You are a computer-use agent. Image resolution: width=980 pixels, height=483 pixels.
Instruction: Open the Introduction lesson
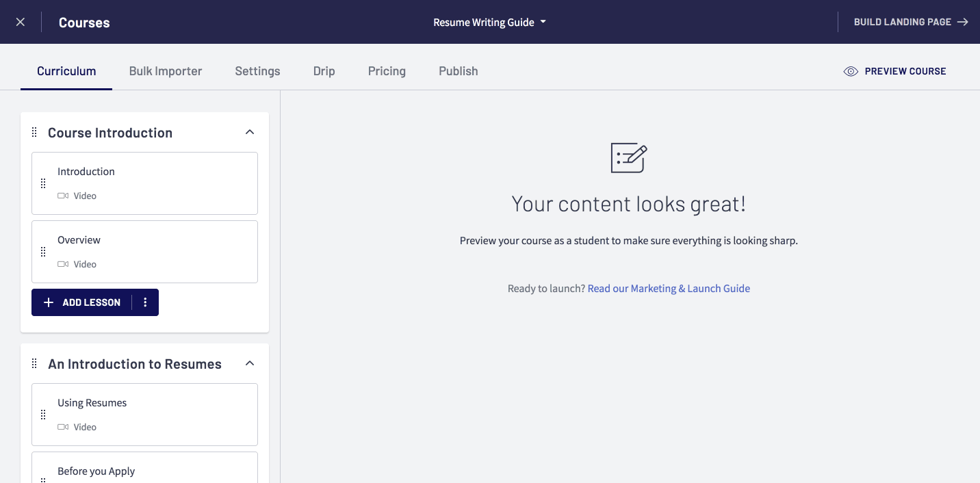[145, 183]
